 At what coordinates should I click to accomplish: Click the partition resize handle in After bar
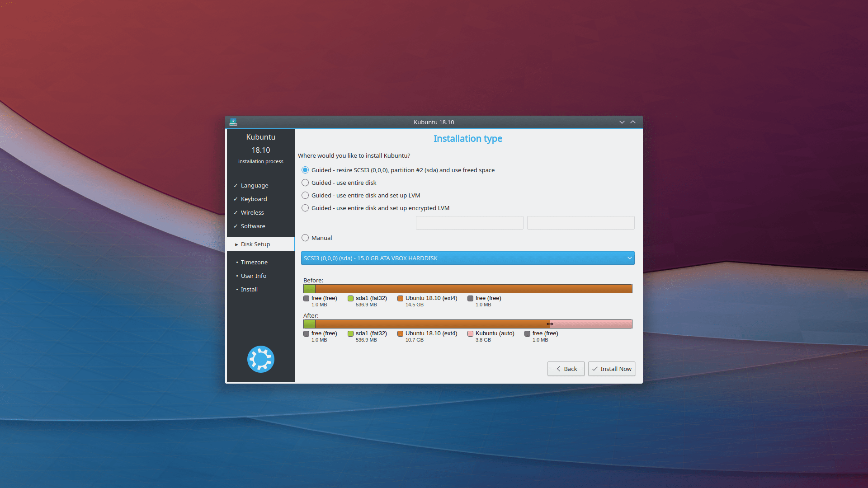[550, 324]
